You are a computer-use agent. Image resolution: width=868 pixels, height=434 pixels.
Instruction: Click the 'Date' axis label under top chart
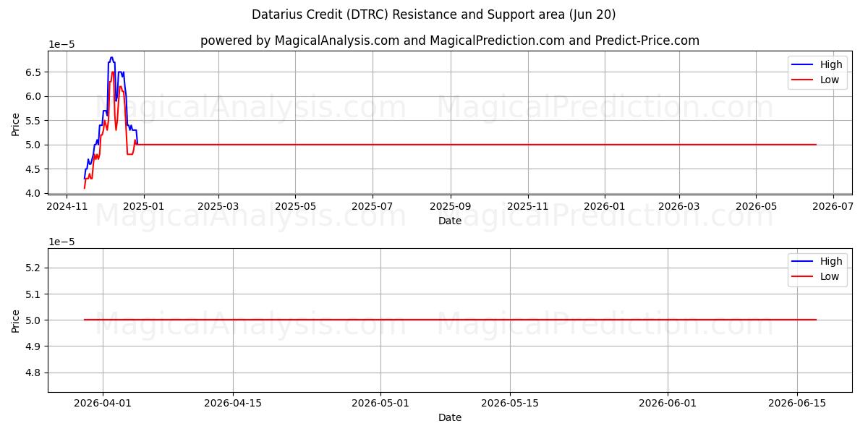(450, 221)
